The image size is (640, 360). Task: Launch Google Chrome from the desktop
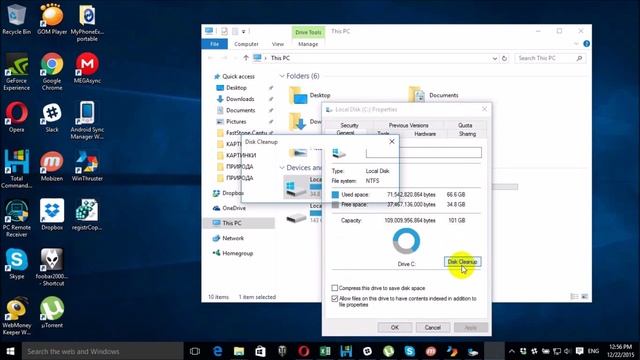[52, 71]
